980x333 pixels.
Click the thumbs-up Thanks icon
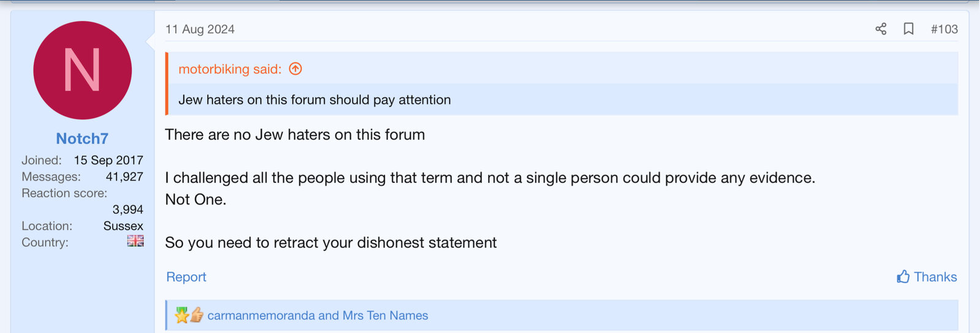tap(903, 277)
